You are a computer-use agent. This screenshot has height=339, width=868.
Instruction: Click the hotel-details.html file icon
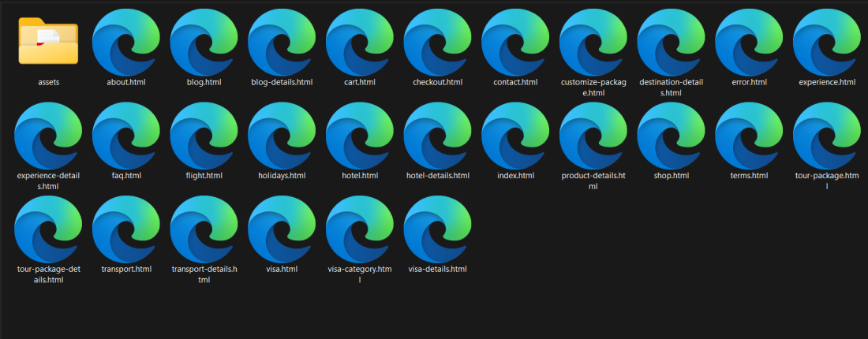click(x=438, y=136)
